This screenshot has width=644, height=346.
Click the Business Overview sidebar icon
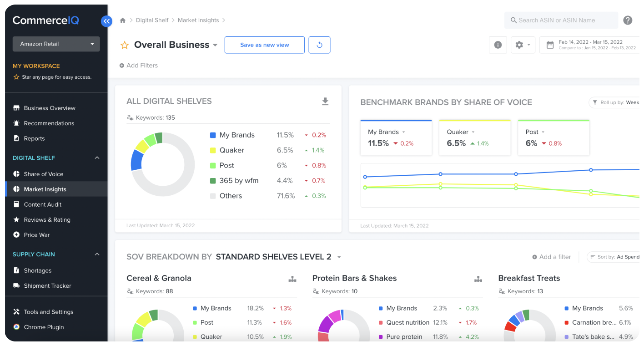[16, 108]
